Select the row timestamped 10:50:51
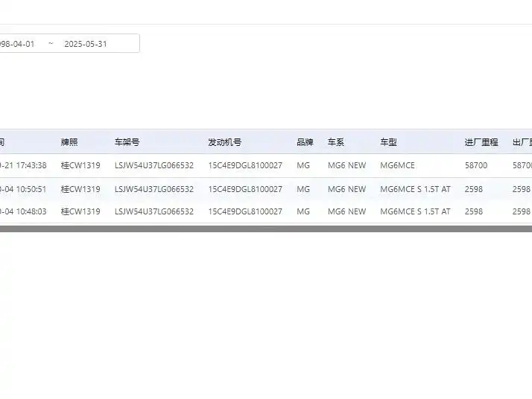 266,189
